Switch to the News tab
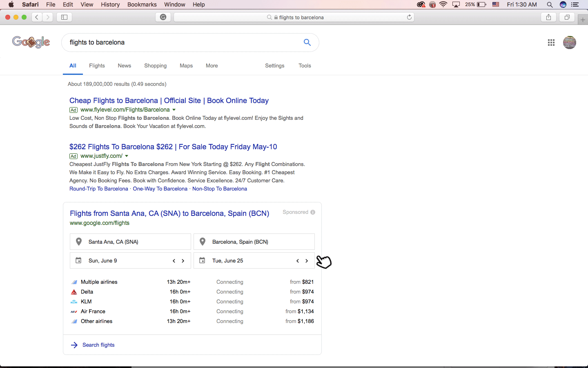This screenshot has height=368, width=588. pyautogui.click(x=125, y=65)
